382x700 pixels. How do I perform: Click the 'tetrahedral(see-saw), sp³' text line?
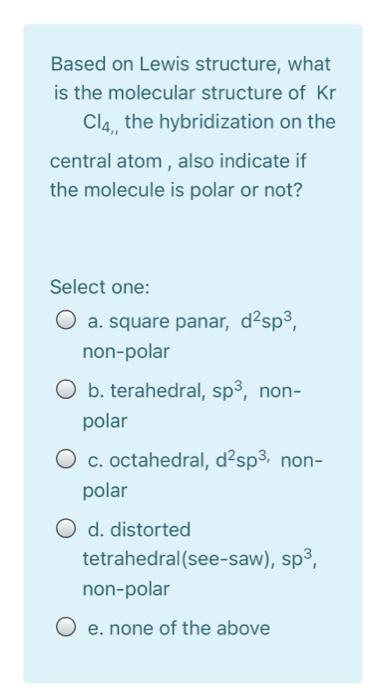[199, 558]
